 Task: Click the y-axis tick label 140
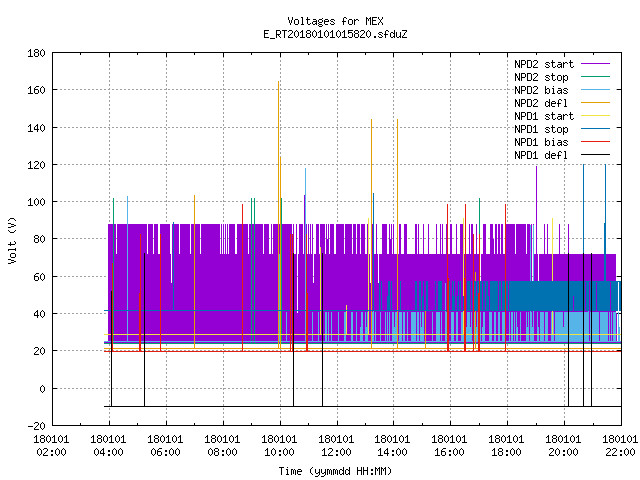pos(36,128)
